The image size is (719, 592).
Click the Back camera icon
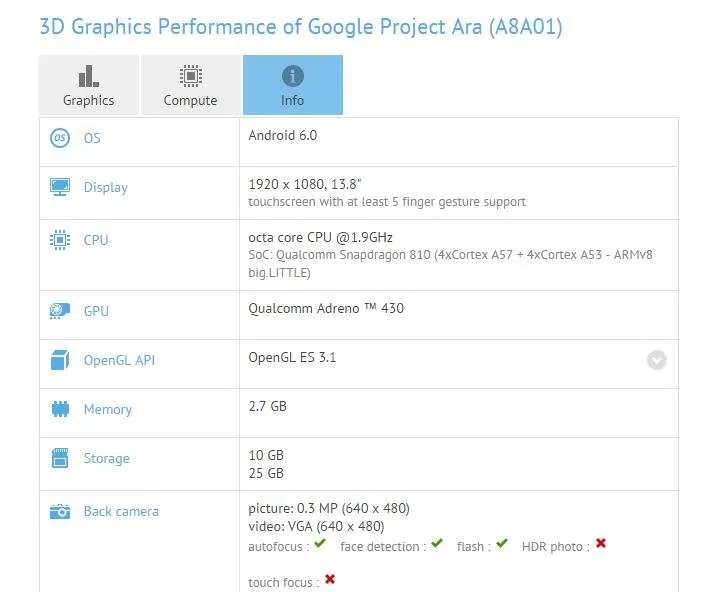click(x=60, y=511)
